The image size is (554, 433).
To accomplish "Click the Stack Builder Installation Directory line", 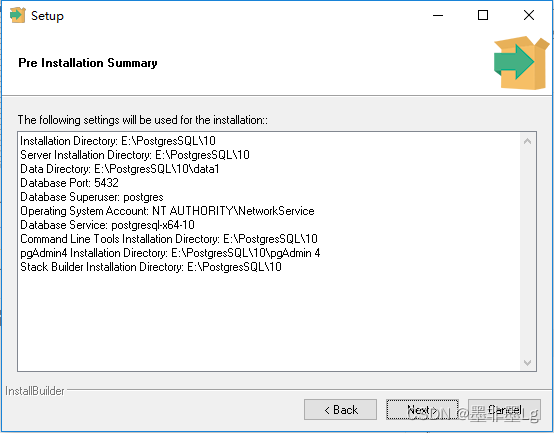I will (151, 267).
